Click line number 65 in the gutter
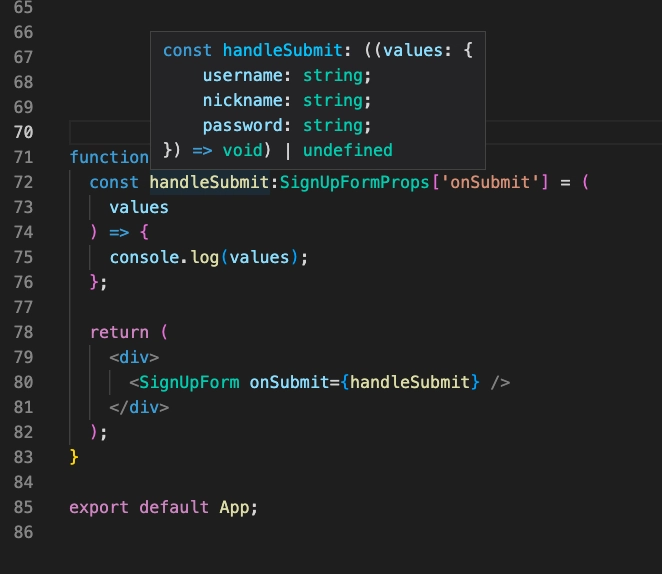This screenshot has height=574, width=662. (23, 7)
